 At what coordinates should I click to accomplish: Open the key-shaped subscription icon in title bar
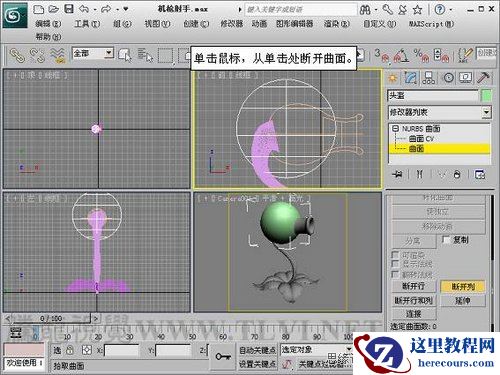coord(388,10)
